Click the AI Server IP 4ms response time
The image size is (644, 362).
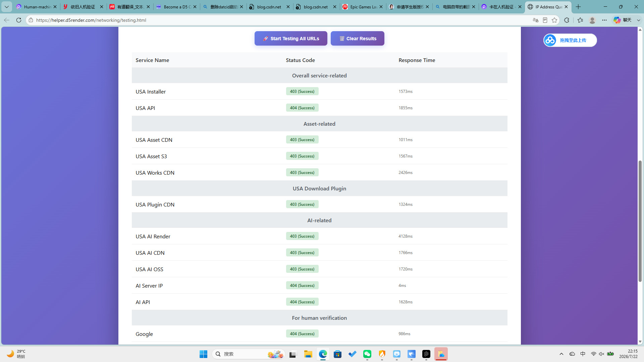pos(402,286)
